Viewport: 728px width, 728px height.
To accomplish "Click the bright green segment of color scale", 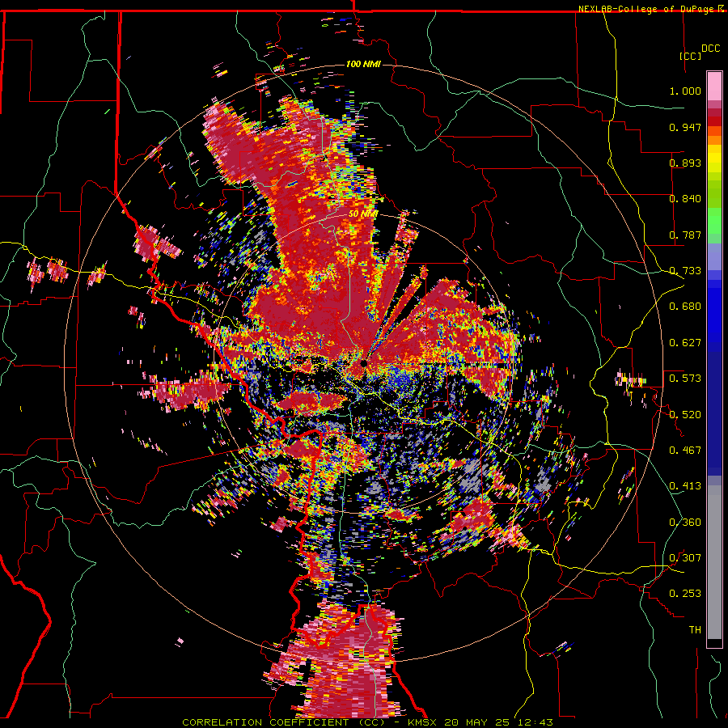I will (x=714, y=221).
